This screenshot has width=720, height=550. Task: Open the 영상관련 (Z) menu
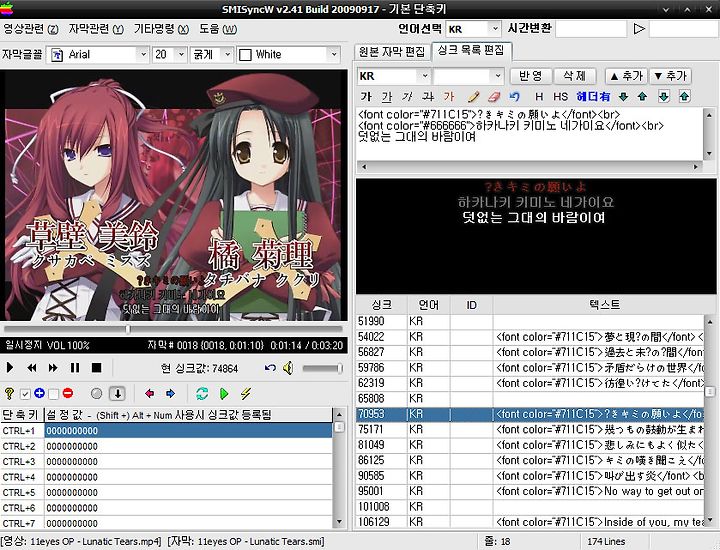[31, 29]
